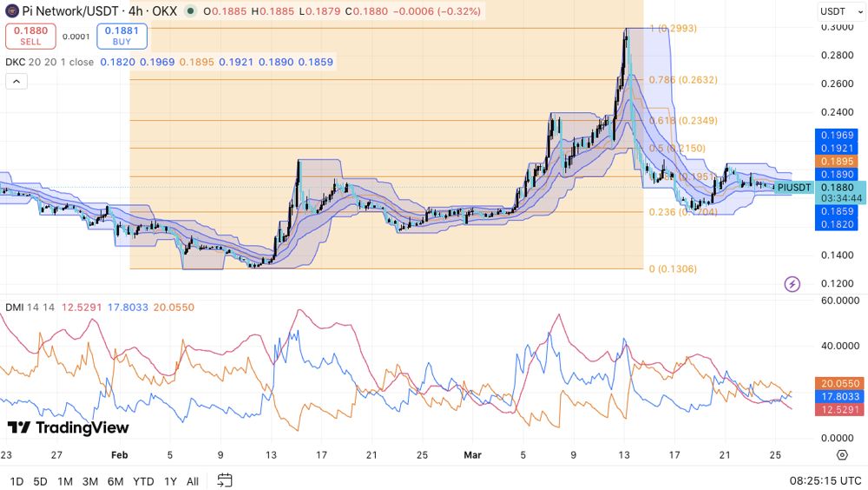Click the 03:34:44 candle countdown timer
This screenshot has width=868, height=490.
pos(841,198)
